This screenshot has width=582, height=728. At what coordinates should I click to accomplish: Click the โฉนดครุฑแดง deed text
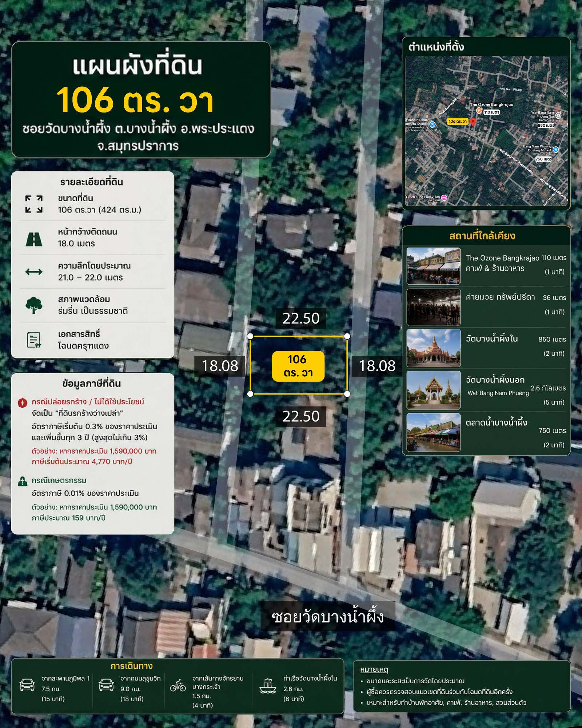(x=83, y=346)
